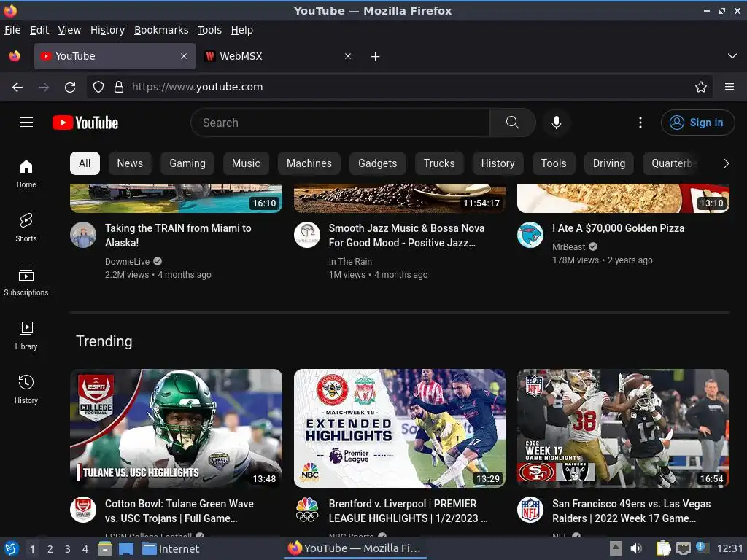Open the Firefox application menu
747x560 pixels.
point(729,87)
